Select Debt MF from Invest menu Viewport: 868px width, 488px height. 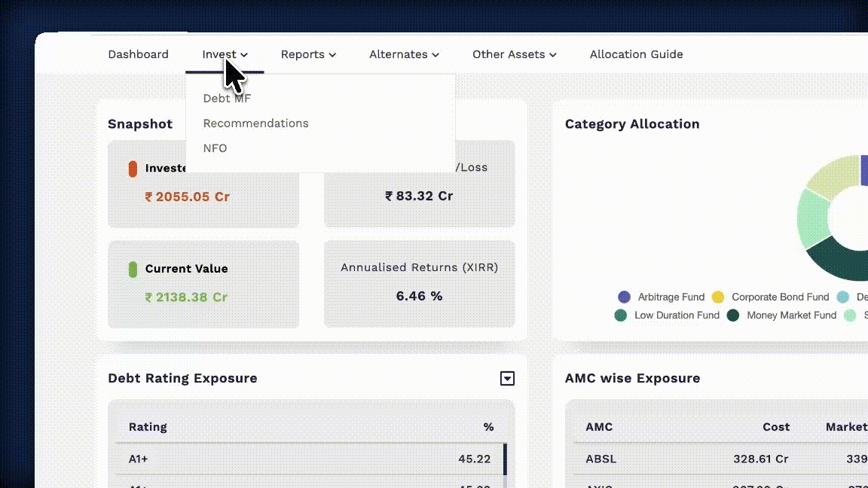(227, 99)
